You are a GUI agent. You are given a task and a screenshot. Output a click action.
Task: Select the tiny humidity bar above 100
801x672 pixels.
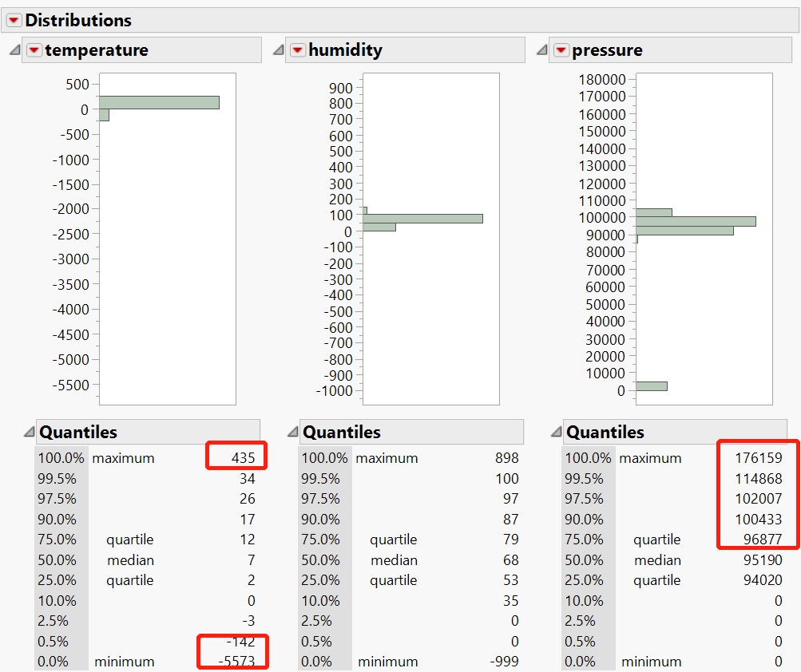click(x=365, y=211)
